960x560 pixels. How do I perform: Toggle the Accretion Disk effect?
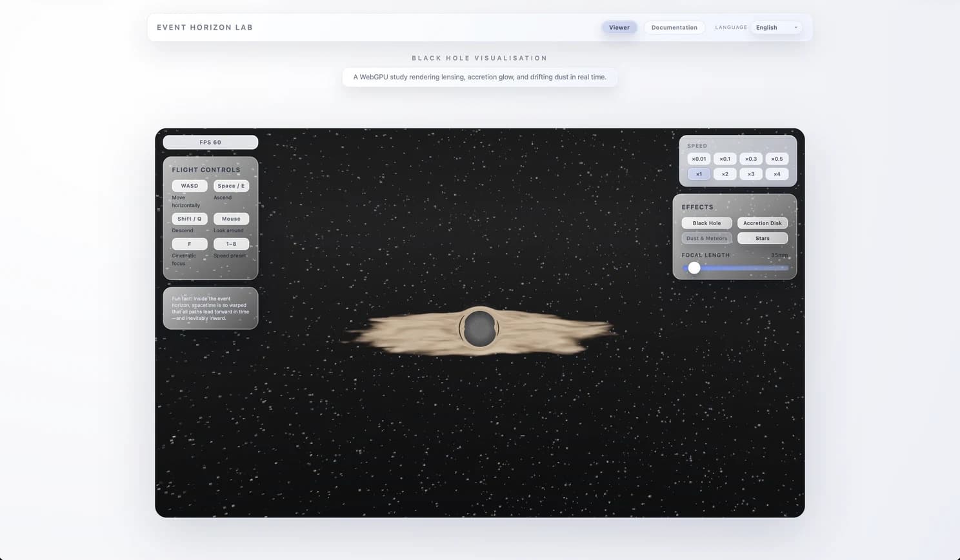(763, 223)
